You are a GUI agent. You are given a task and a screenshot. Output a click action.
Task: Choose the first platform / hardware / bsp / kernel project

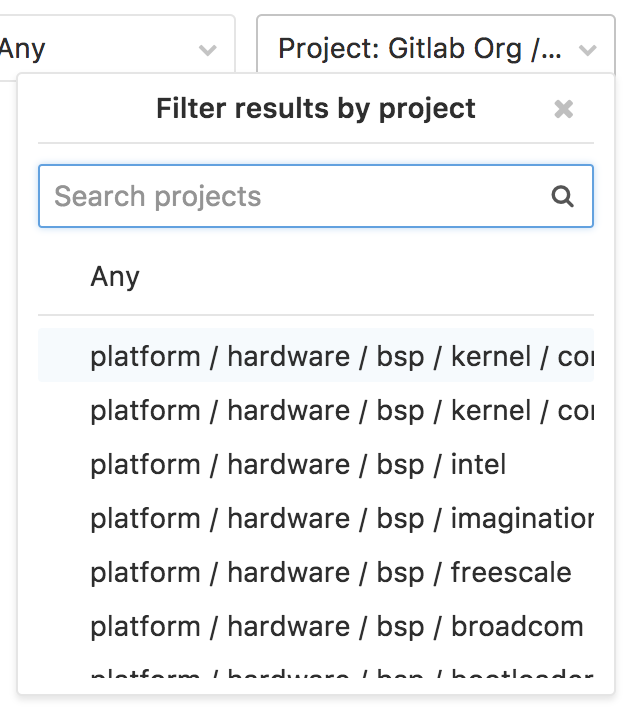pos(316,355)
